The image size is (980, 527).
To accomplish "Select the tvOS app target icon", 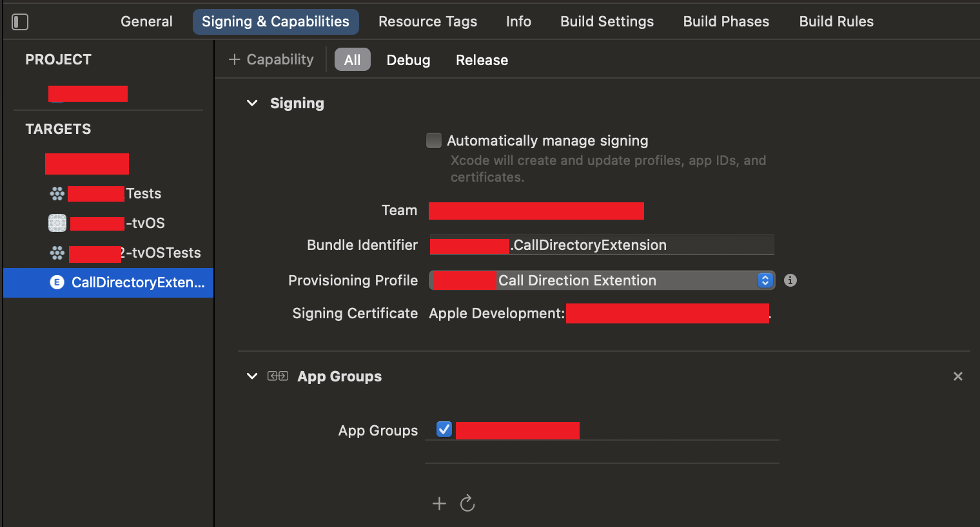I will pyautogui.click(x=57, y=223).
